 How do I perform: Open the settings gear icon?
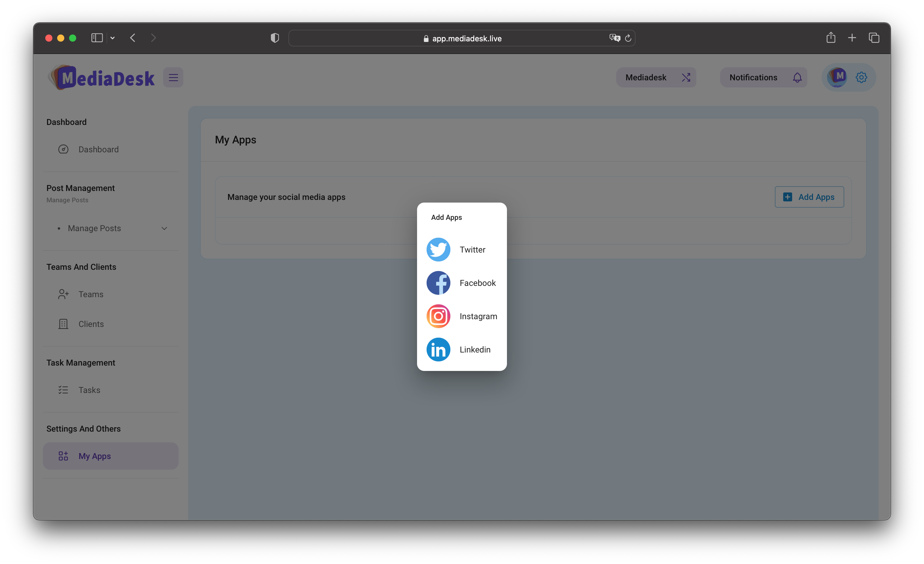click(861, 78)
